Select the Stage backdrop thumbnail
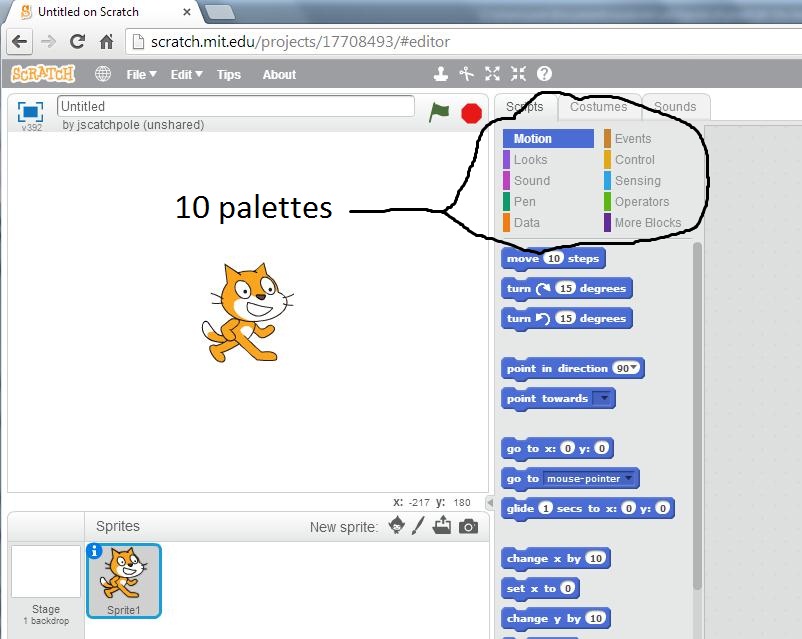The height and width of the screenshot is (639, 802). coord(46,571)
